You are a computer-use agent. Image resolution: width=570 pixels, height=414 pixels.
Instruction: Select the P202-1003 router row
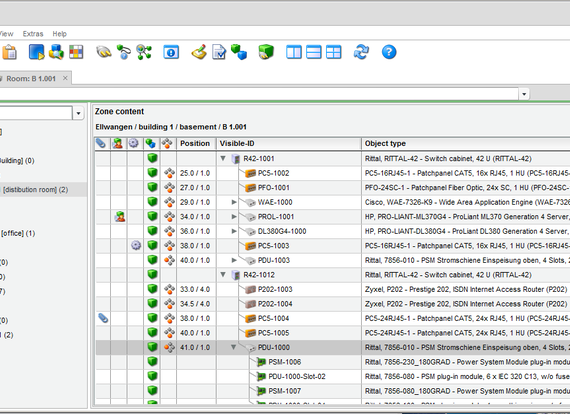333,289
